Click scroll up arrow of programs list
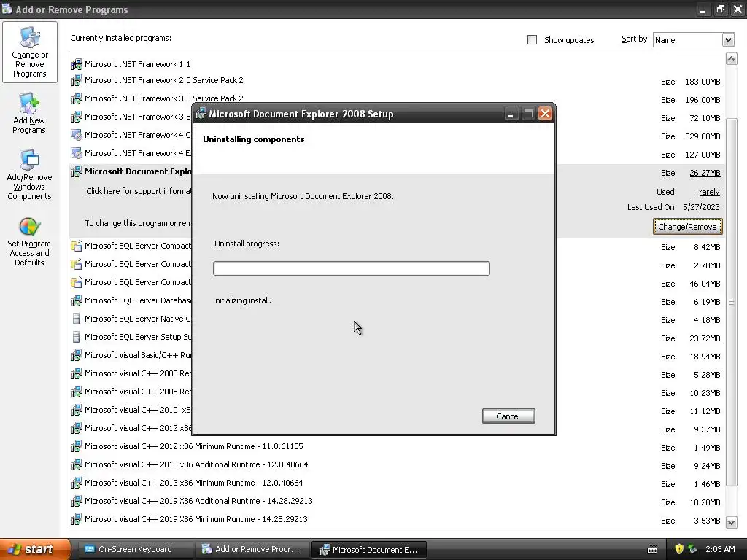The image size is (747, 560). click(x=731, y=59)
